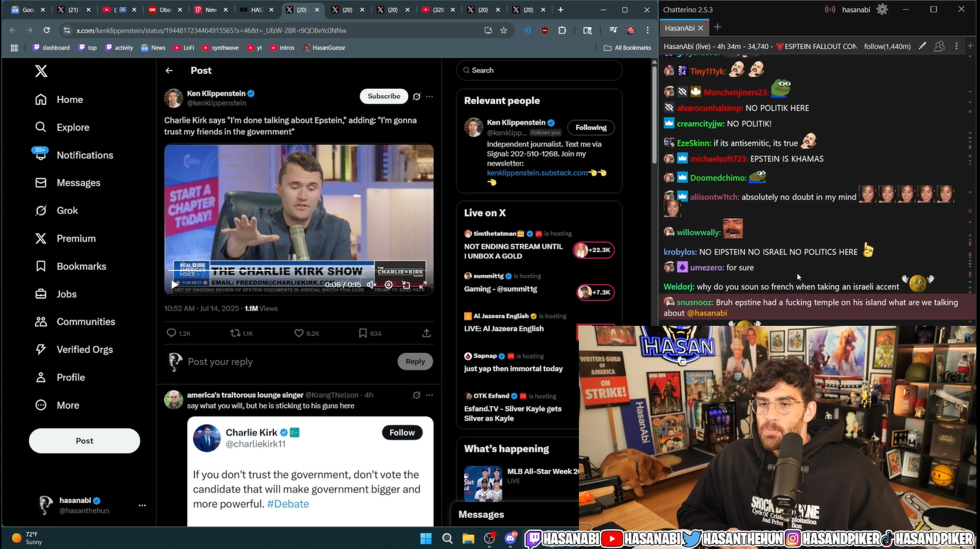Click the X search box
Viewport: 980px width, 549px height.
coord(539,70)
